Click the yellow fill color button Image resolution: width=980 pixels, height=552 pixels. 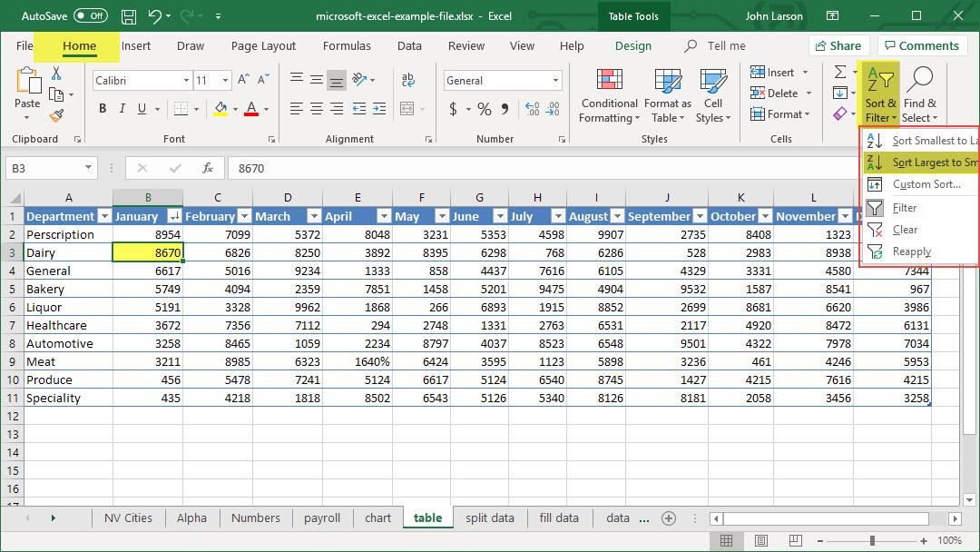[220, 109]
